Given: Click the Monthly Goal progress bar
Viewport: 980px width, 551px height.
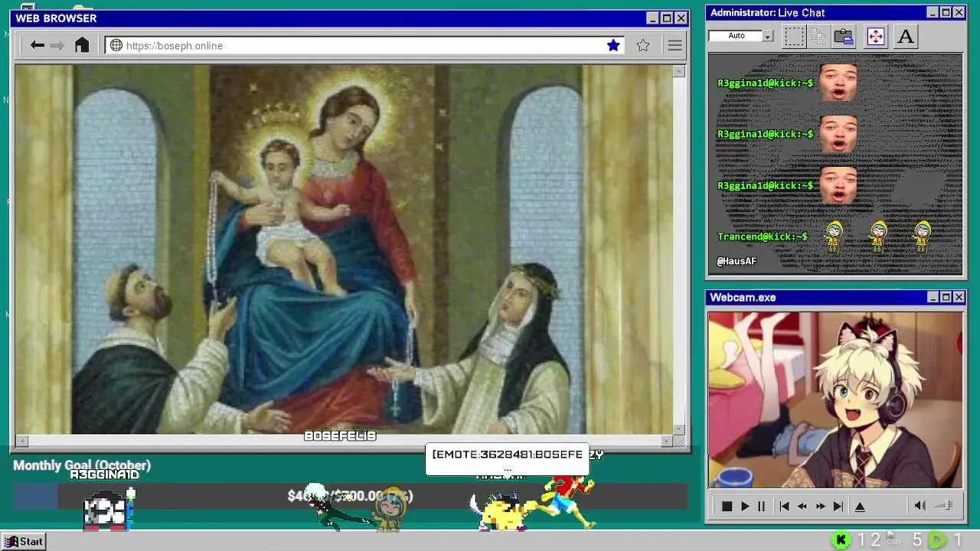Looking at the screenshot, I should 350,496.
